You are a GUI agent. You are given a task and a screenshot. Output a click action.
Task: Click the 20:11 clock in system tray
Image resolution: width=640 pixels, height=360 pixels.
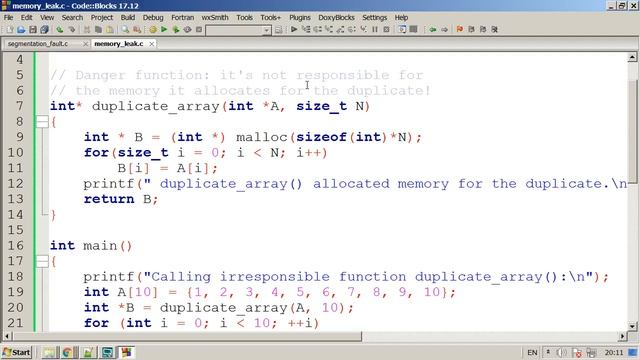click(x=614, y=353)
